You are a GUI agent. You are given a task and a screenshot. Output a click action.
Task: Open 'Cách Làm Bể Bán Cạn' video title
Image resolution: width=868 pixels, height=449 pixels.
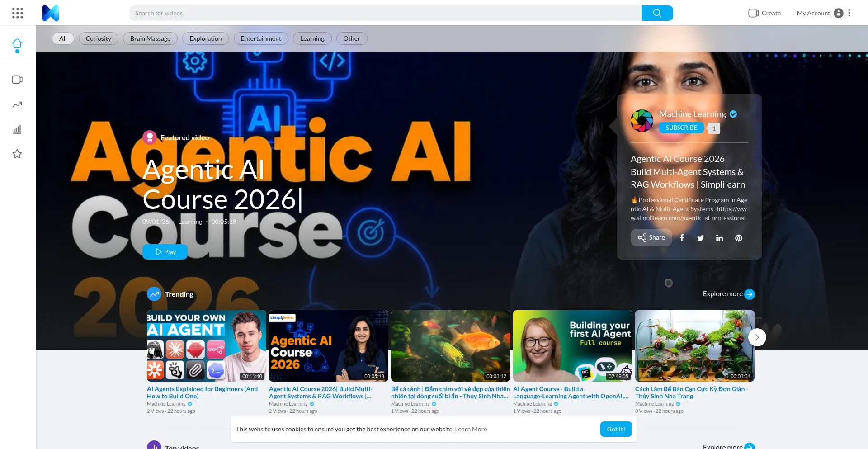click(x=692, y=392)
